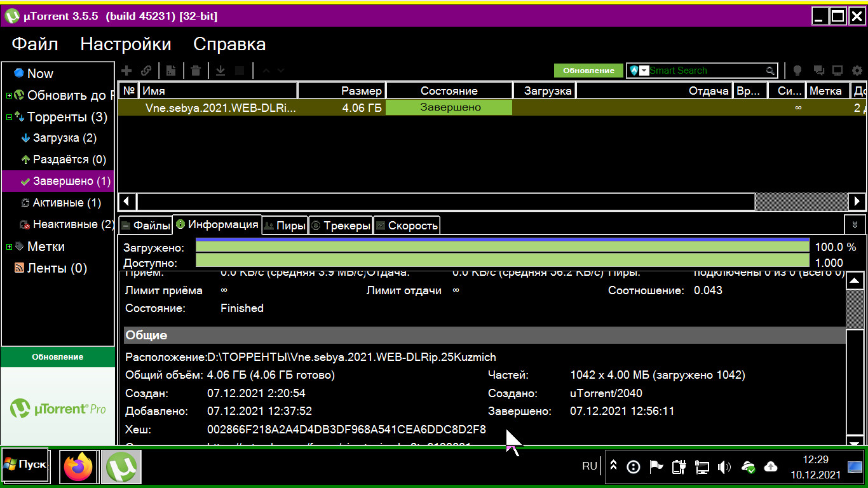Open the Smart Search provider dropdown
Image resolution: width=868 pixels, height=488 pixels.
[644, 71]
